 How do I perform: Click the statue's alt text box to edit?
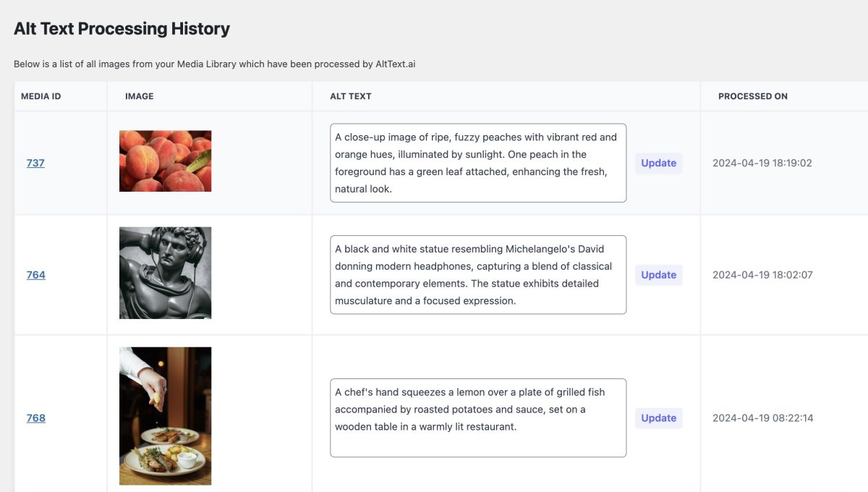tap(477, 274)
